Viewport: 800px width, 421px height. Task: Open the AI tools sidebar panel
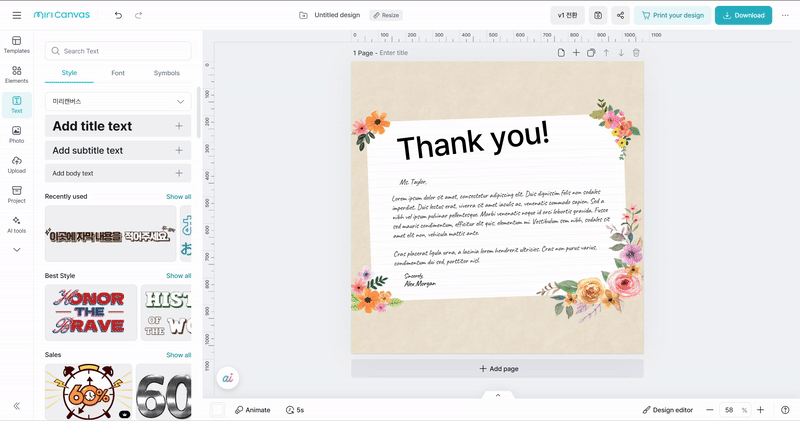17,225
